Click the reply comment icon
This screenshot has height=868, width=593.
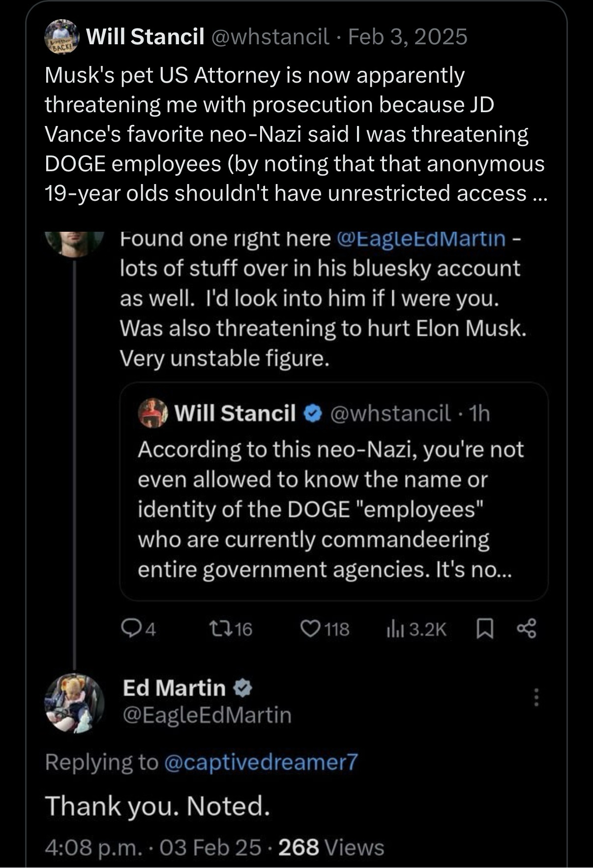pos(129,629)
